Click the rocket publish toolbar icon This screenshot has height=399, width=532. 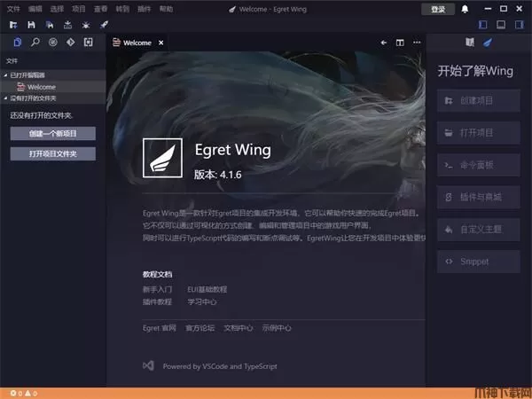(104, 25)
